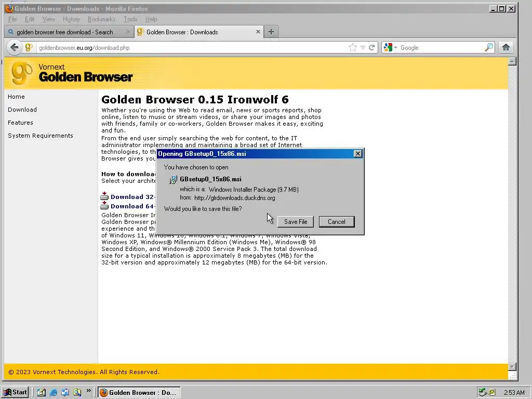Viewport: 532px width, 399px height.
Task: Minimize the Firefox window
Action: 493,9
